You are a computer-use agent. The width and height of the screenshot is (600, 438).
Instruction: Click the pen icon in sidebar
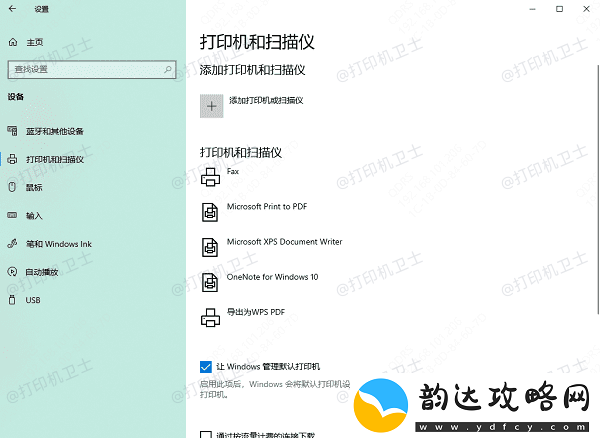pyautogui.click(x=12, y=243)
